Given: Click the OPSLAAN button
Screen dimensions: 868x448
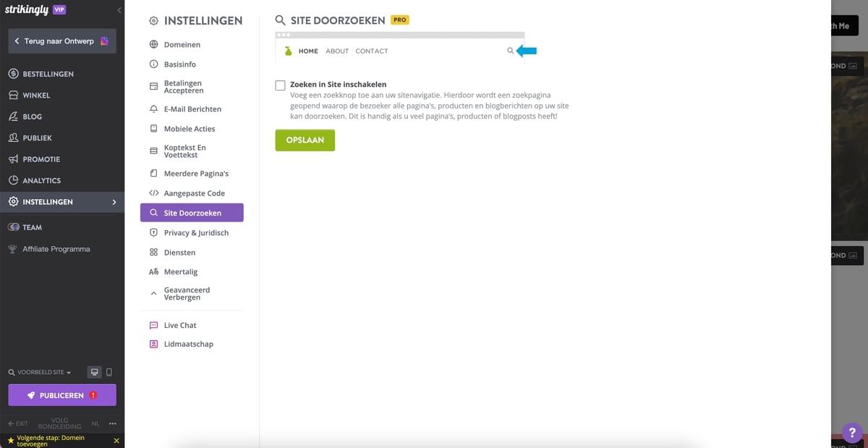Looking at the screenshot, I should [x=305, y=140].
